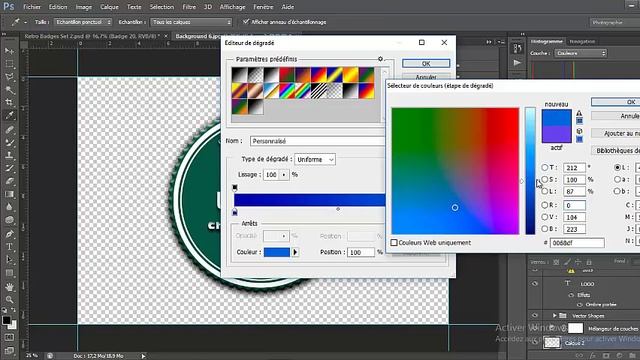This screenshot has height=360, width=640.
Task: Open the Filtre menu
Action: (189, 7)
